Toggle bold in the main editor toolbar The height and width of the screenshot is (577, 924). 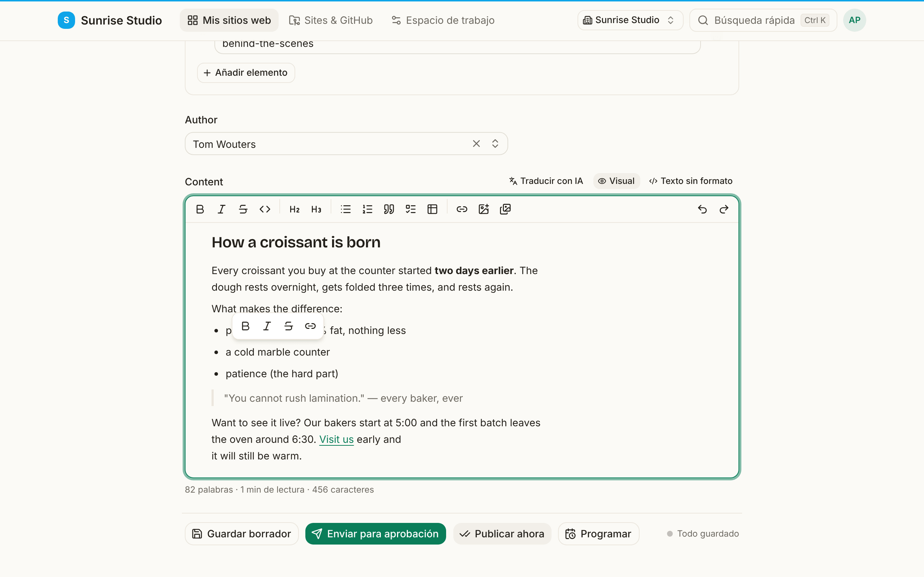pos(200,209)
